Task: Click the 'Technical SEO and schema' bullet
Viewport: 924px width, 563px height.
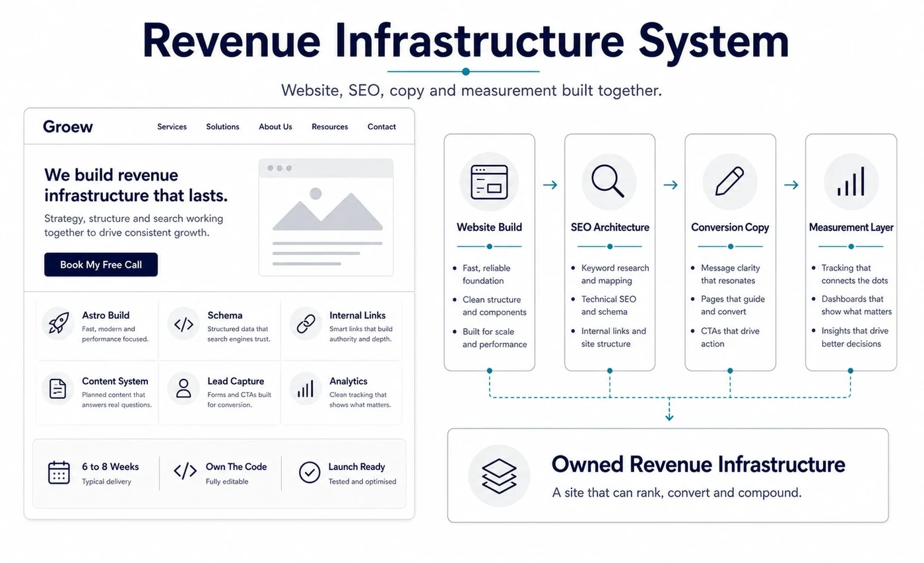Action: coord(609,305)
